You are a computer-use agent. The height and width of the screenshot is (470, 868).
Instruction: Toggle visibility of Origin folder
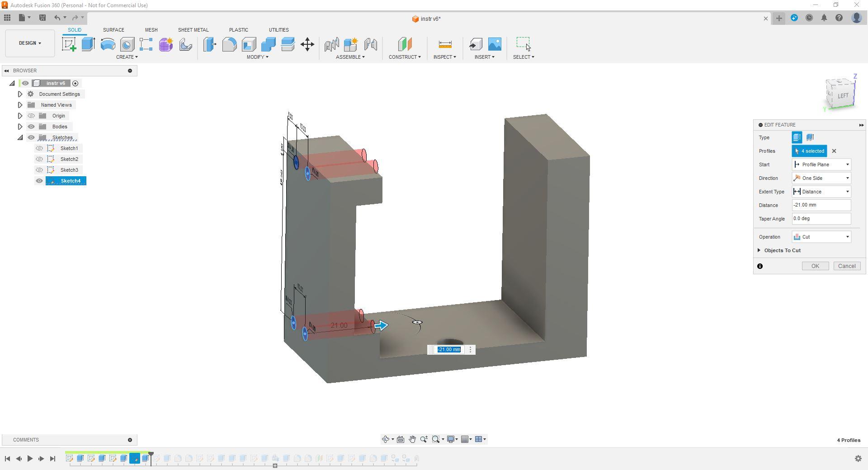point(31,116)
